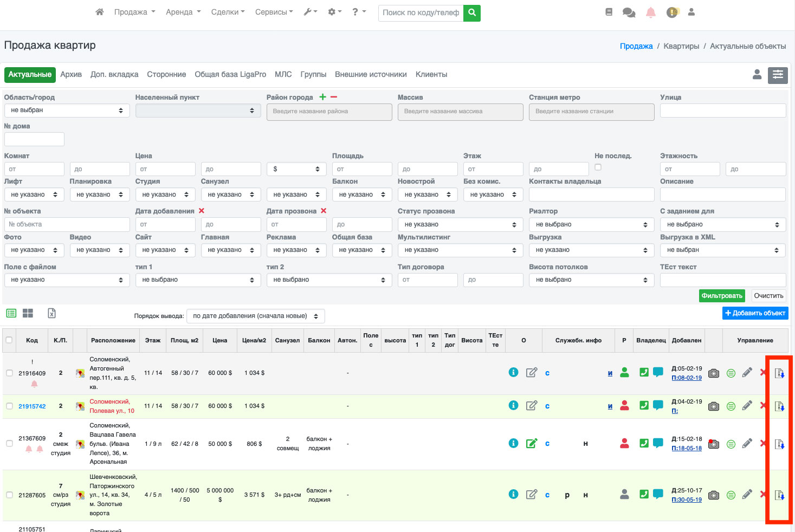Click the magnifier search button
The height and width of the screenshot is (532, 795).
coord(472,12)
